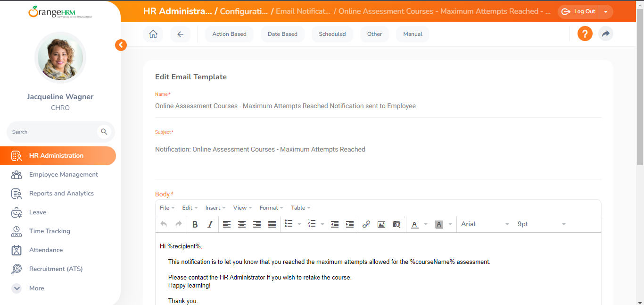Click the share arrow icon
Viewport: 644px width, 305px height.
(606, 34)
